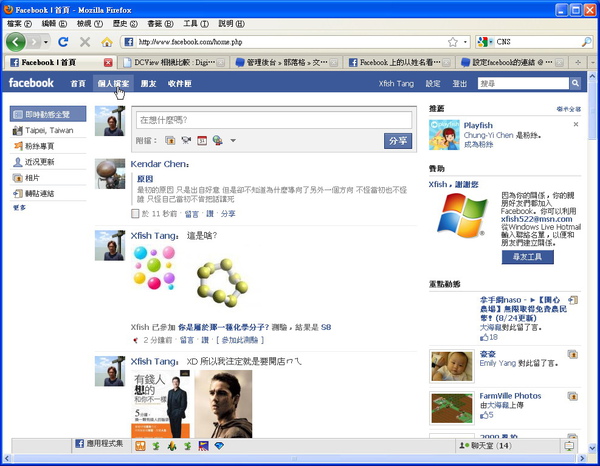The width and height of the screenshot is (600, 466).
Task: Click 登出 (Logout) link
Action: coord(460,83)
